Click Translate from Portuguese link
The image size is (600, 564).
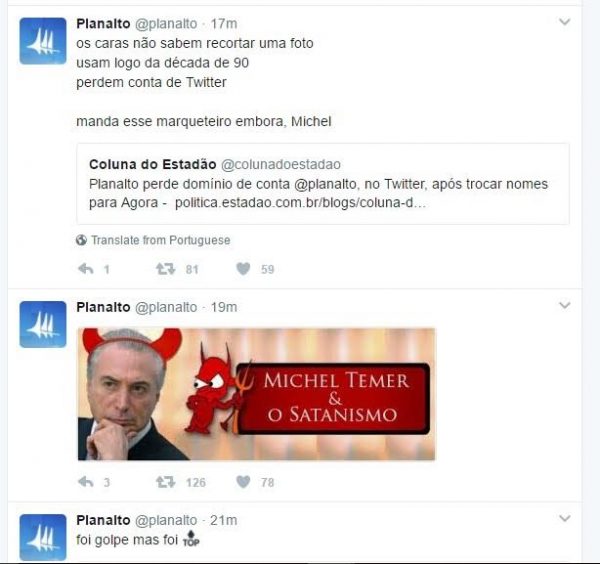click(161, 240)
